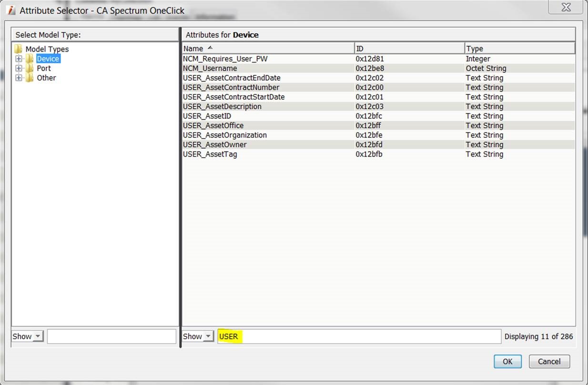
Task: Click ID value 0x12c02
Action: point(370,78)
